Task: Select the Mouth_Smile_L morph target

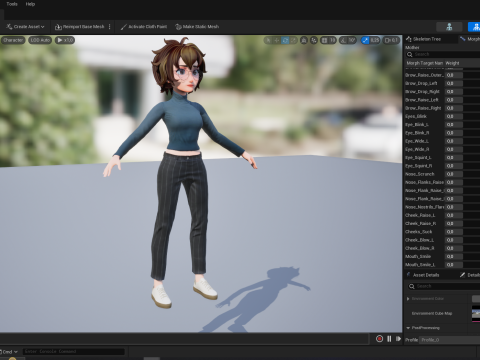Action: coord(420,265)
